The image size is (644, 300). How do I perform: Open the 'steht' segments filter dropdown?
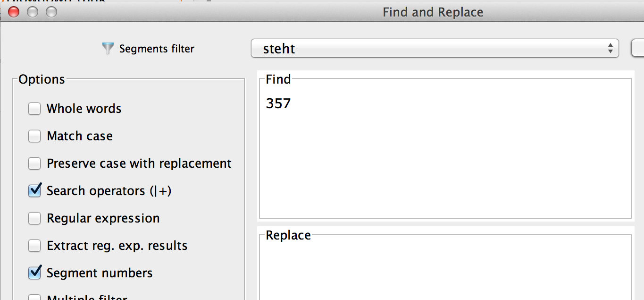pos(435,48)
